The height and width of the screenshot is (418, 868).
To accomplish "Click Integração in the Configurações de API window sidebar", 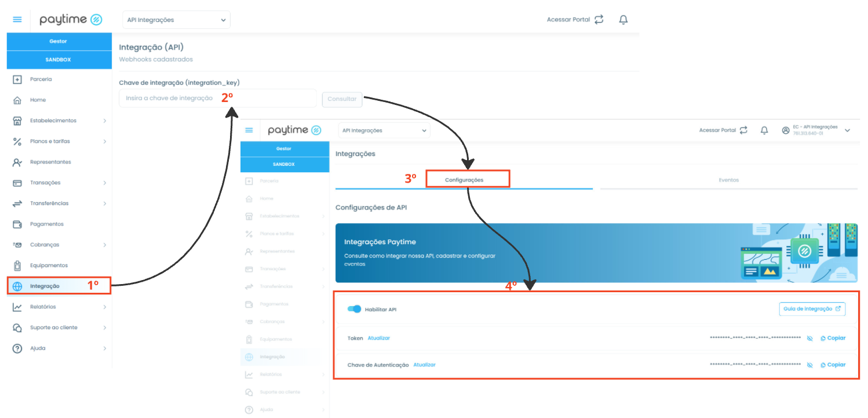I will click(x=285, y=357).
